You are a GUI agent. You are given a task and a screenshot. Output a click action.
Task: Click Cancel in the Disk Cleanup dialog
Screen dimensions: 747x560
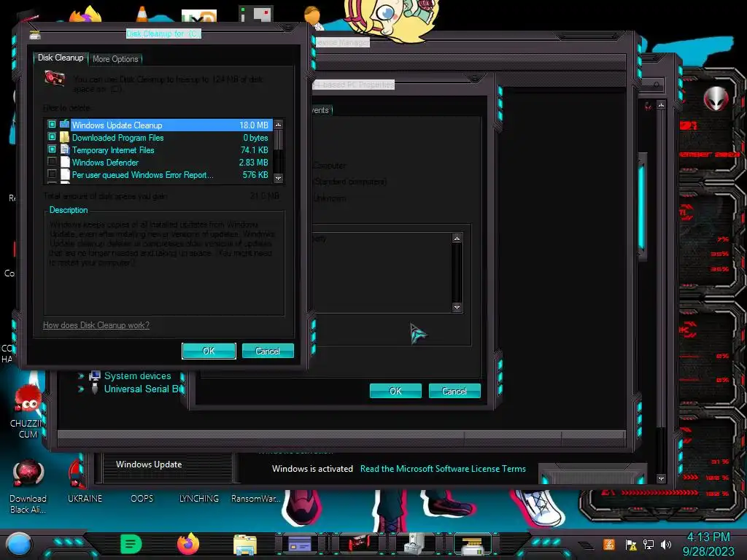(x=267, y=351)
